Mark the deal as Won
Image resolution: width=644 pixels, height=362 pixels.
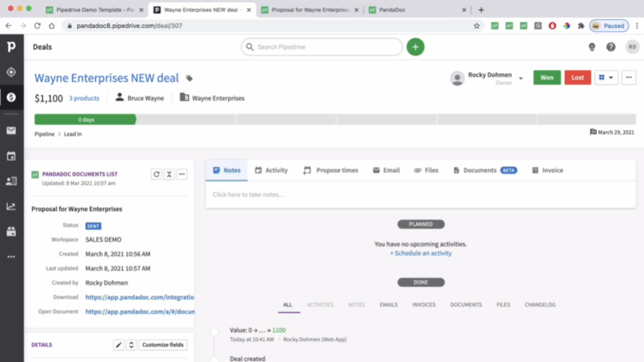tap(547, 77)
